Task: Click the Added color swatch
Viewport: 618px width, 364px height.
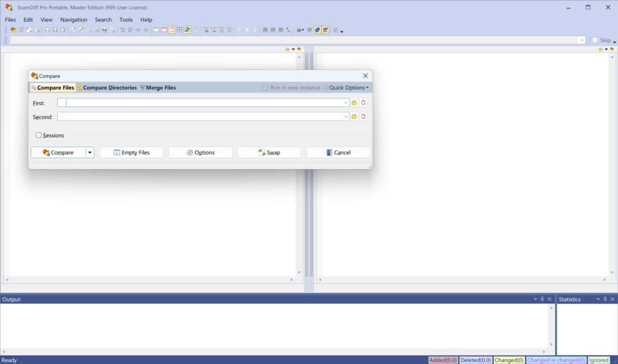Action: click(x=442, y=360)
